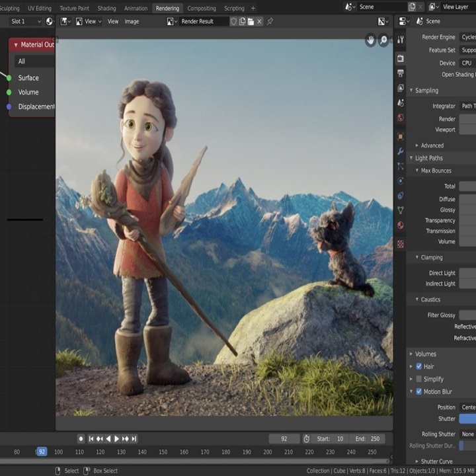Open the Image menu
This screenshot has height=476, width=476.
click(132, 21)
